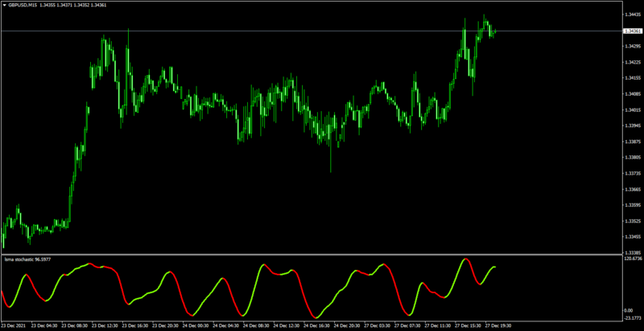Open the chart menu triangle beside GBPUSD,M15
Screen dimensions: 644x331
(5, 6)
